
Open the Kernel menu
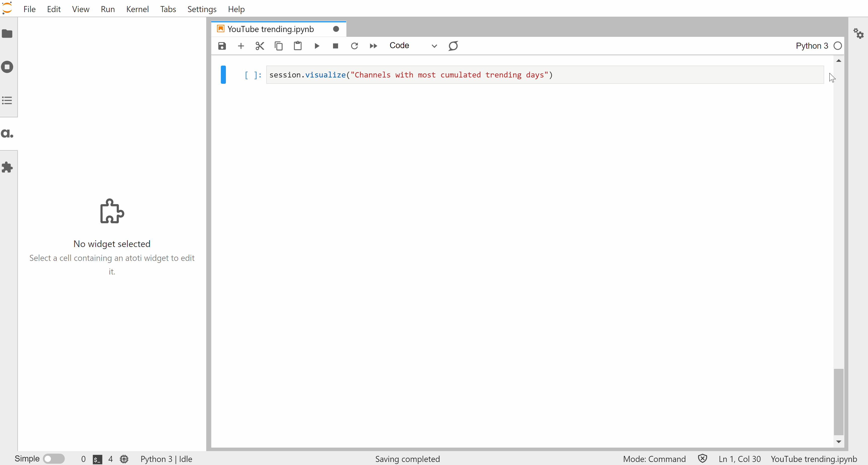pos(137,9)
